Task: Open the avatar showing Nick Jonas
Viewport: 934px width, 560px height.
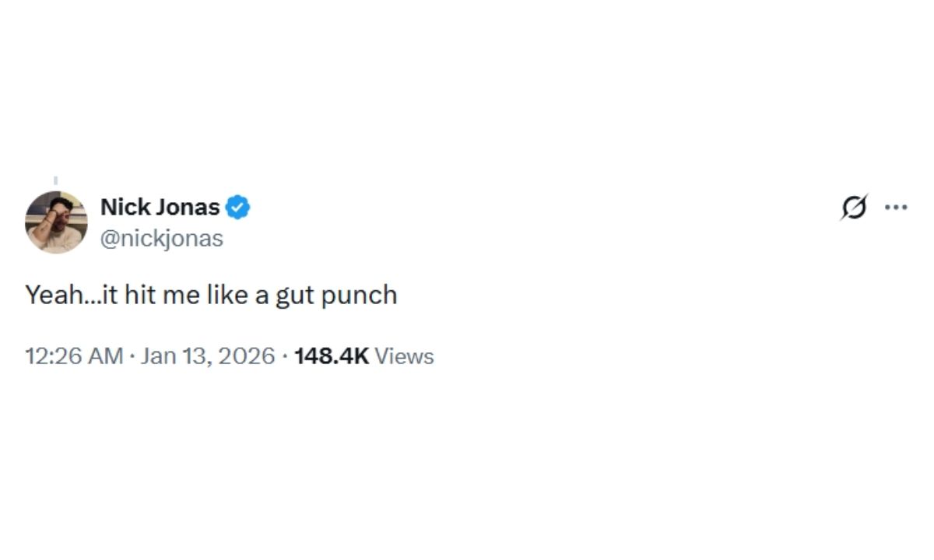Action: tap(56, 221)
